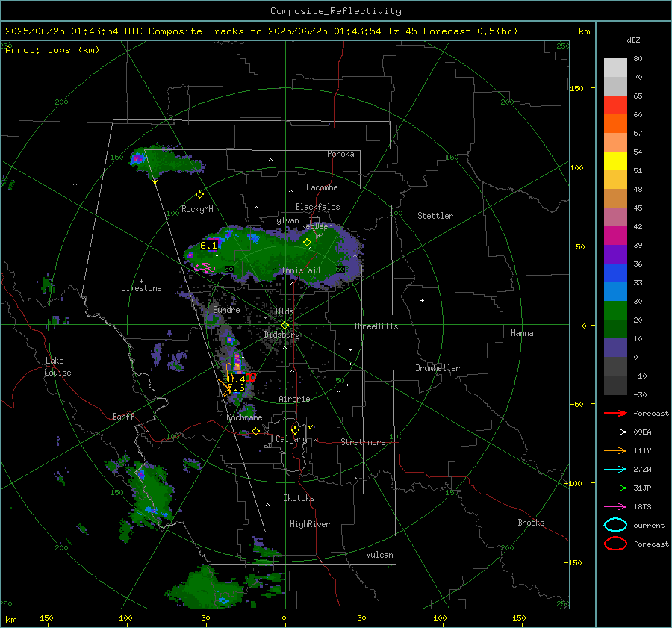Click the Blackfalds label

317,207
